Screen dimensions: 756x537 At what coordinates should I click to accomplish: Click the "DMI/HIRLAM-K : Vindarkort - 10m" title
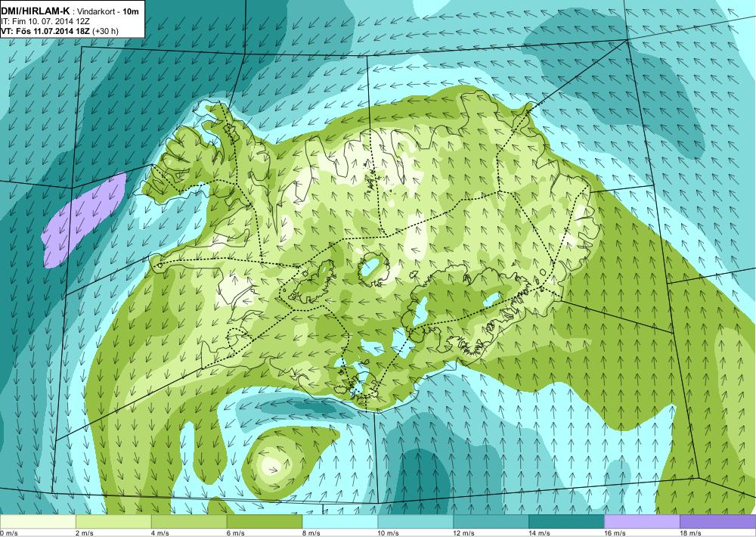tap(70, 11)
